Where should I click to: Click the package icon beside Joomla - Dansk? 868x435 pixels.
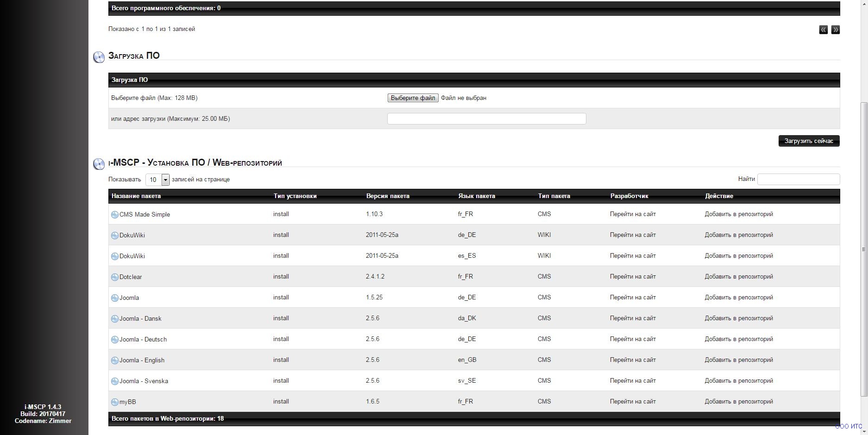115,319
